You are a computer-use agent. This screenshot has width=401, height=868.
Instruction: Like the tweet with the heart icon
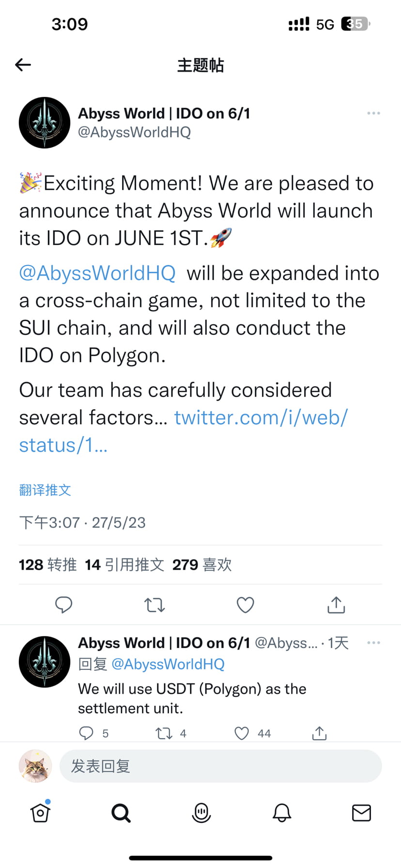coord(245,604)
